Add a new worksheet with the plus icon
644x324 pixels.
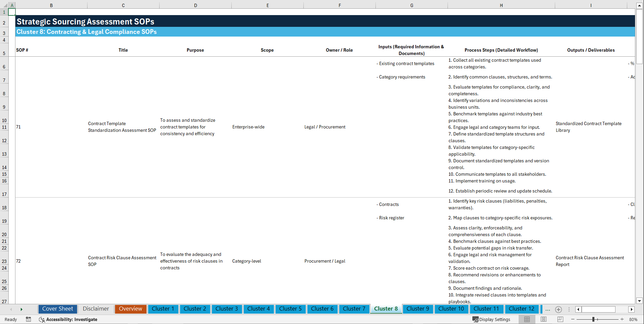pos(559,309)
